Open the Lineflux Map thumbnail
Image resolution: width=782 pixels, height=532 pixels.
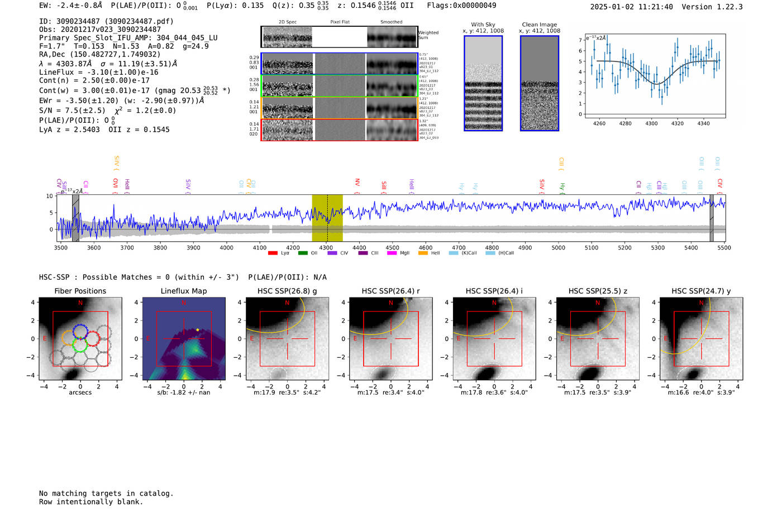(184, 339)
